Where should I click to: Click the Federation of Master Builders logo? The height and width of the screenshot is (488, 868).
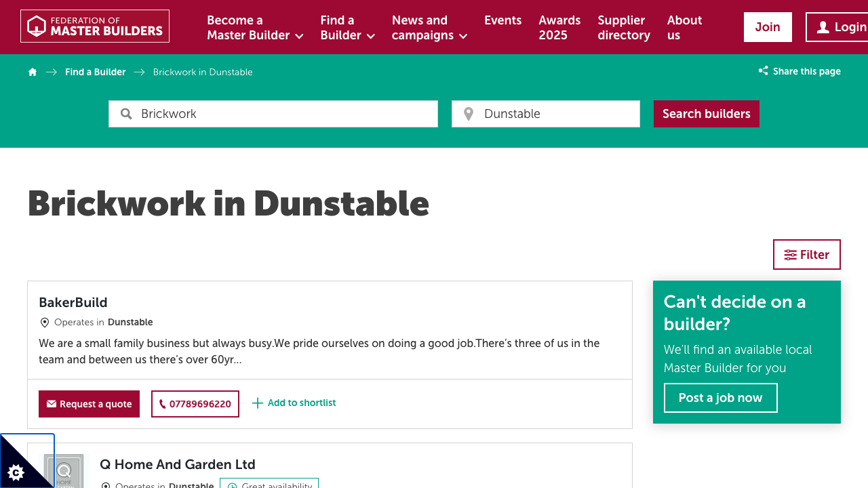(x=95, y=26)
